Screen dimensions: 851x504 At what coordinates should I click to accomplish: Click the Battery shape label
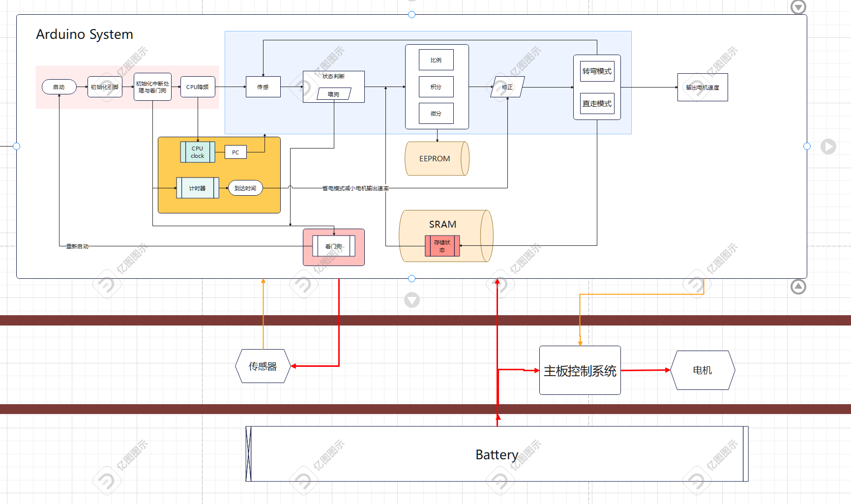click(497, 455)
